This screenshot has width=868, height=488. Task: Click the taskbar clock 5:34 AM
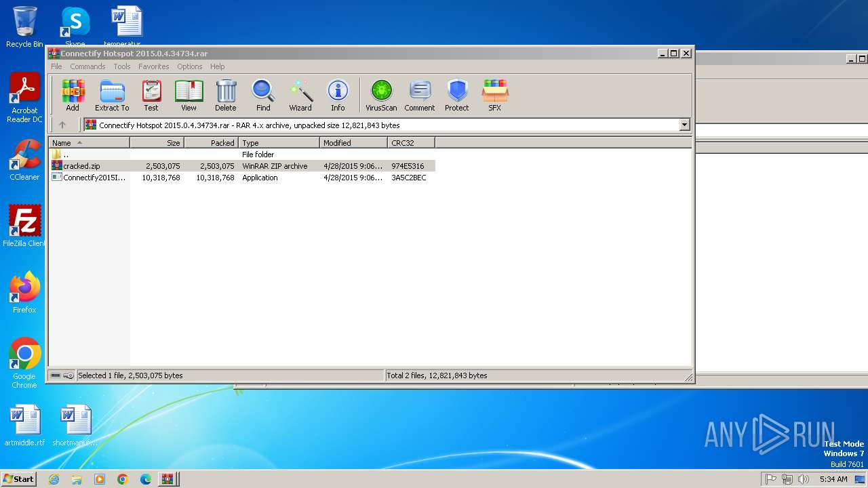click(x=833, y=479)
